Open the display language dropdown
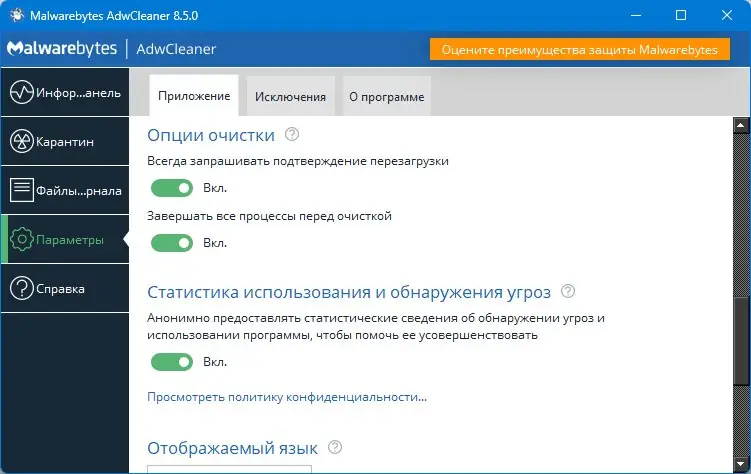The height and width of the screenshot is (474, 751). tap(229, 469)
